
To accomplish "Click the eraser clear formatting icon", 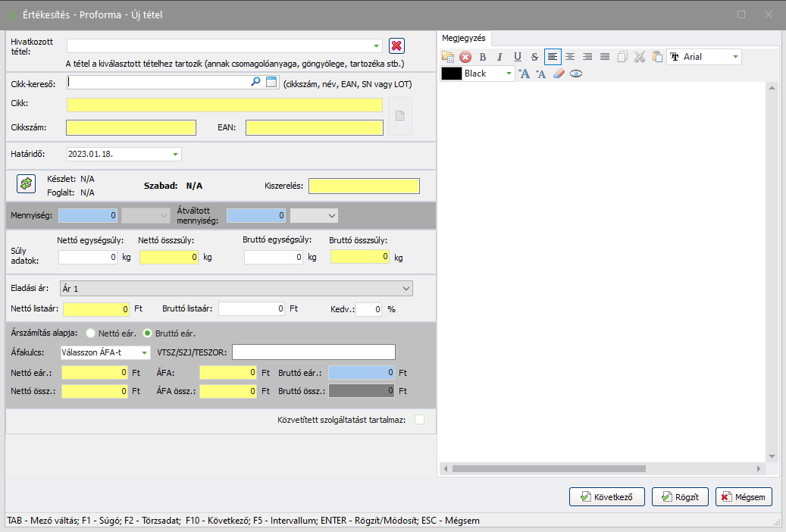I will pos(559,74).
